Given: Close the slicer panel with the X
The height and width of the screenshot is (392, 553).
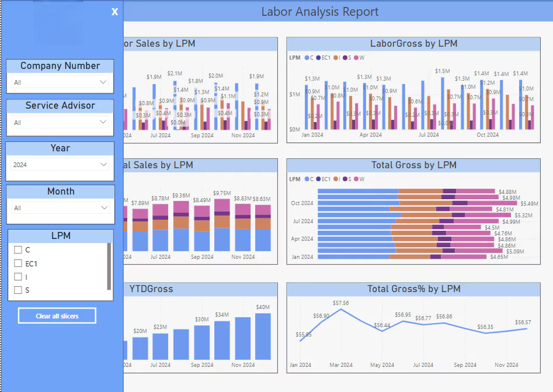Looking at the screenshot, I should pos(115,12).
